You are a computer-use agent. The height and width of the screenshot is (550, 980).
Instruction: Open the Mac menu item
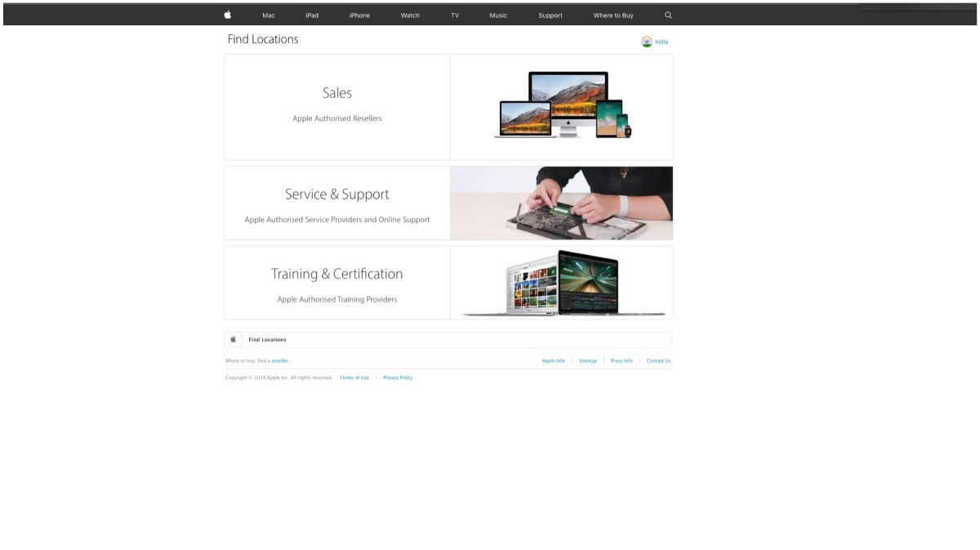(x=269, y=16)
